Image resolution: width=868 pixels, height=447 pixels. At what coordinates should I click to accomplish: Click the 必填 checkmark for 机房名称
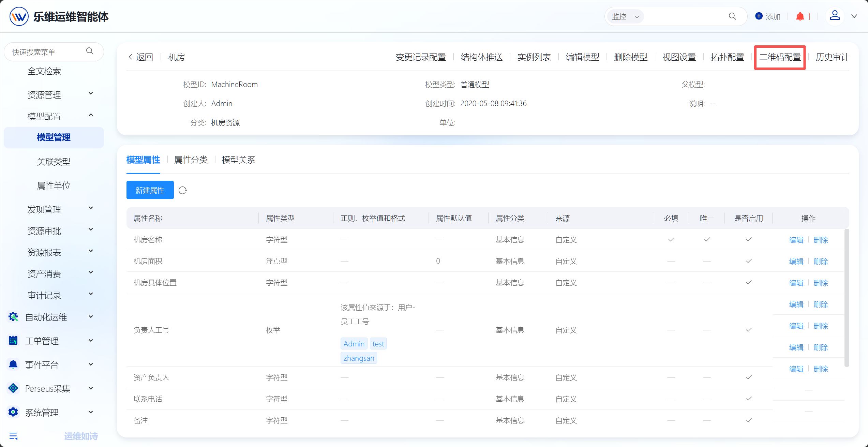(671, 239)
